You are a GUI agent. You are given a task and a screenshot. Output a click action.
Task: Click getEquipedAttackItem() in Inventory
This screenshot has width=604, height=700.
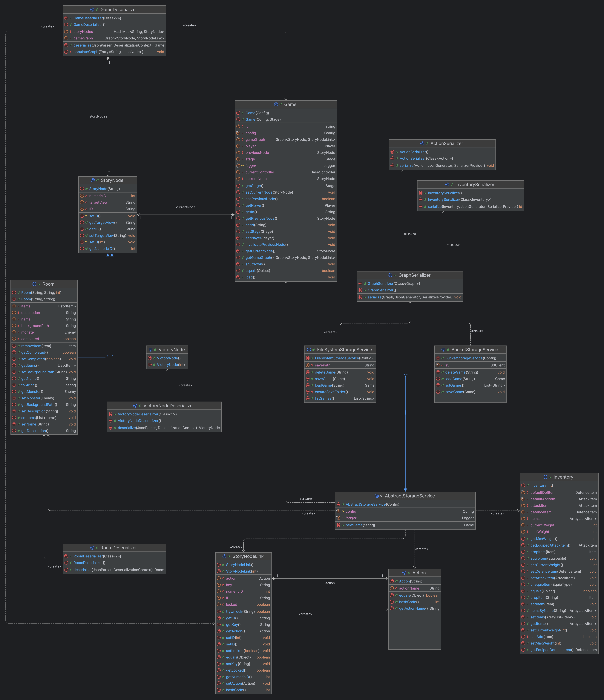pos(559,545)
